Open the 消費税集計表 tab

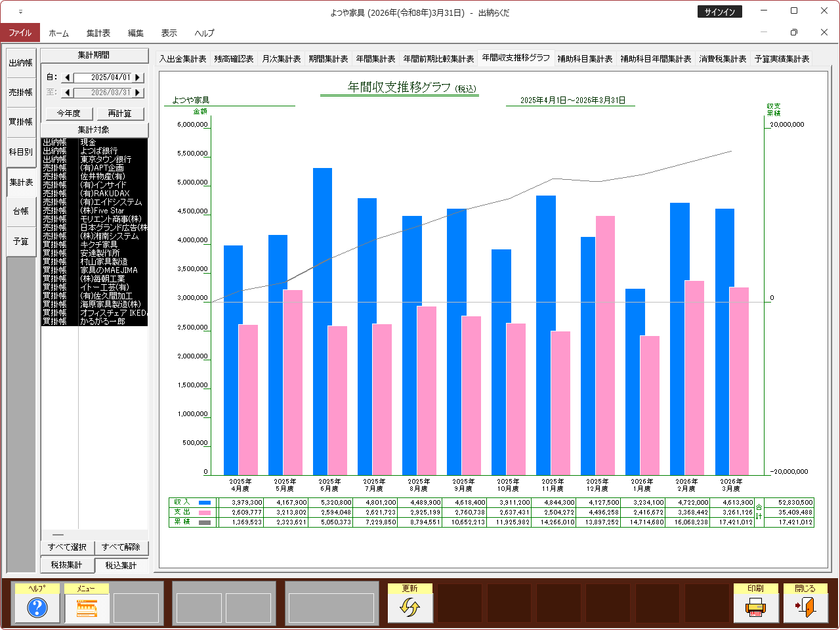pos(723,59)
